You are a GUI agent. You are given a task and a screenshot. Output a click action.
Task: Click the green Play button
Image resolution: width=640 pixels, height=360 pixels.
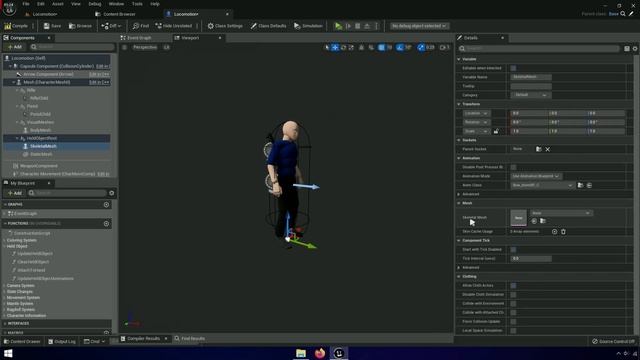tap(338, 26)
